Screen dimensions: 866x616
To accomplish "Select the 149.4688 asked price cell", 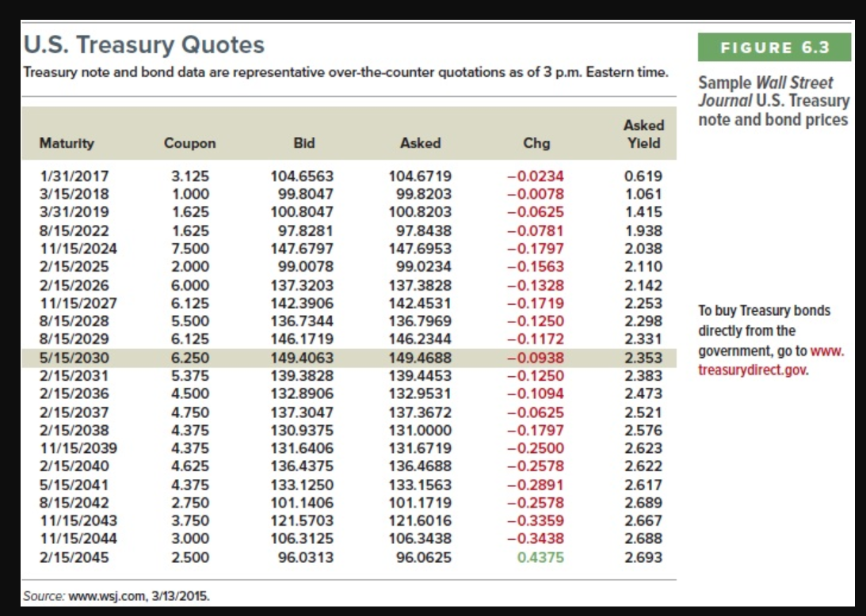I will [x=421, y=358].
